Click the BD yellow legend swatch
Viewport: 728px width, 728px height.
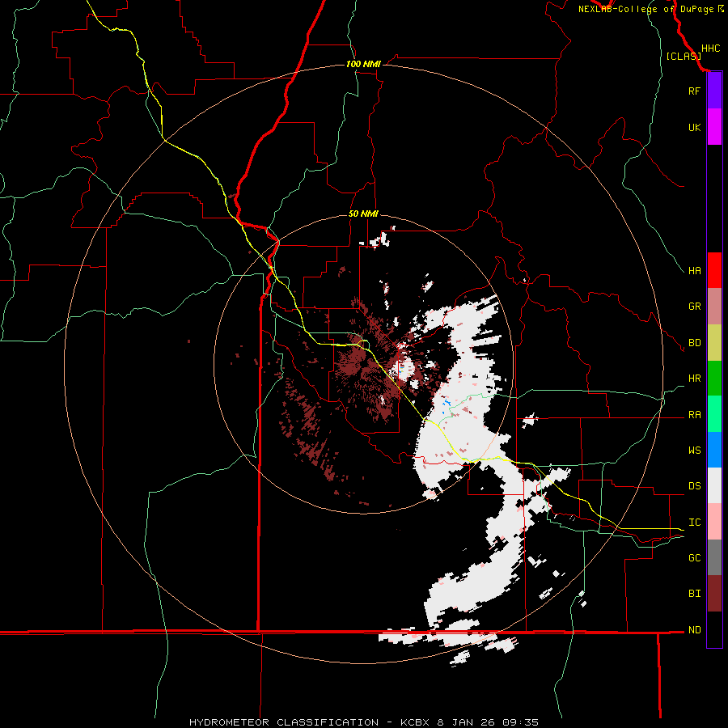pos(714,343)
